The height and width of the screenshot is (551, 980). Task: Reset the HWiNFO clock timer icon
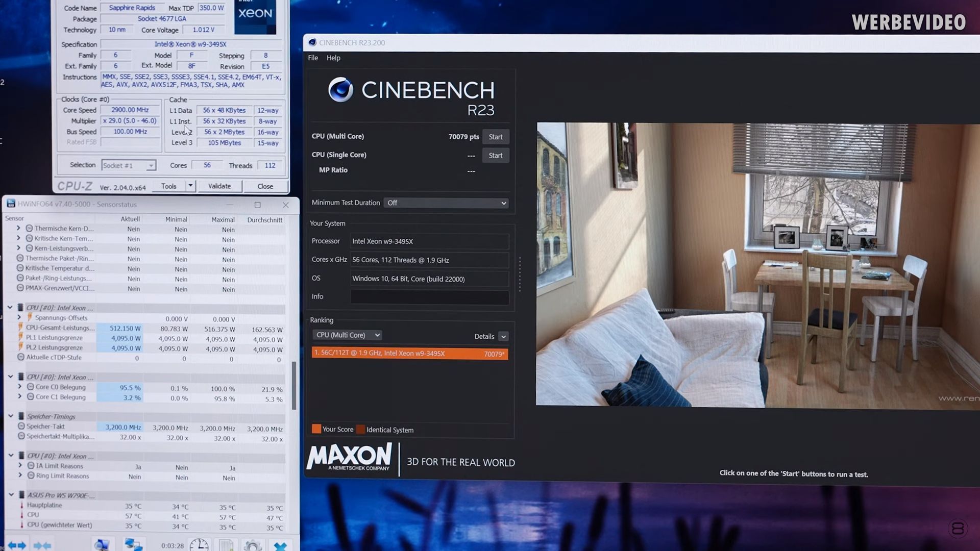tap(199, 545)
